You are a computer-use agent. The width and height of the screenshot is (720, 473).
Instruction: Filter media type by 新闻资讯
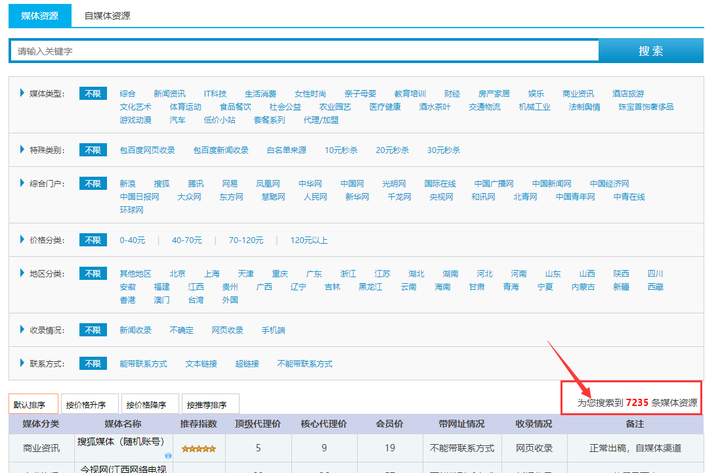point(169,94)
